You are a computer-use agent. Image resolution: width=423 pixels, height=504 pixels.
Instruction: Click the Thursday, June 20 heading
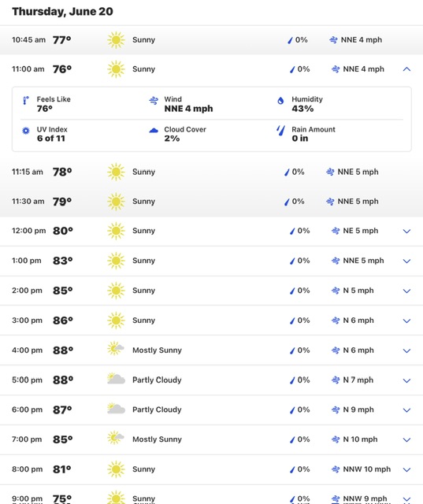(62, 11)
